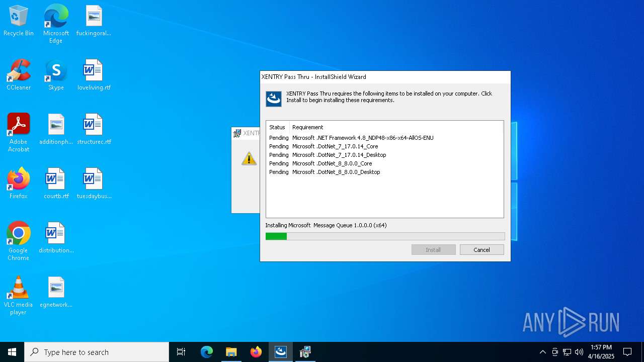The image size is (644, 362).
Task: Click the installation progress bar
Action: click(x=385, y=236)
